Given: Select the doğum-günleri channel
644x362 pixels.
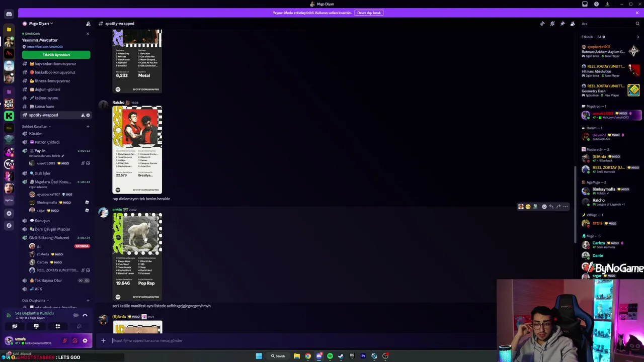Looking at the screenshot, I should click(55, 89).
